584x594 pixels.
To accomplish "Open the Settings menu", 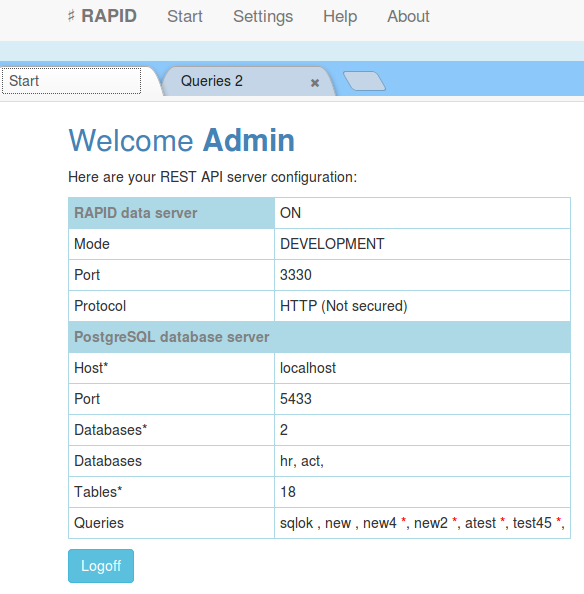I will click(x=263, y=16).
